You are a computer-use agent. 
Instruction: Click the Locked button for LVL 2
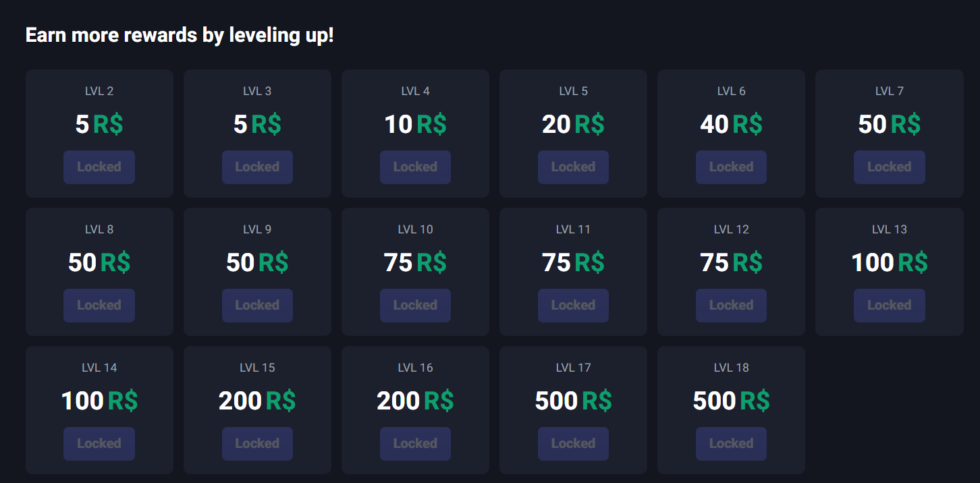(x=99, y=167)
